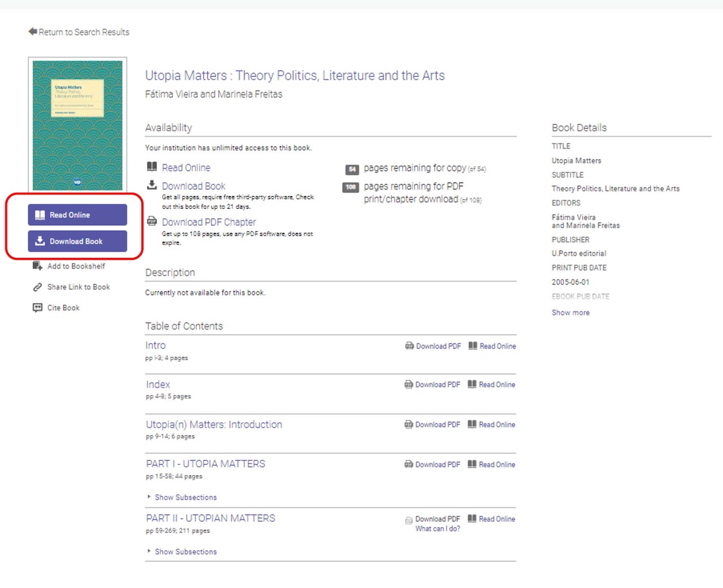This screenshot has width=723, height=588.
Task: Click the Share Link to Book icon
Action: pyautogui.click(x=37, y=287)
